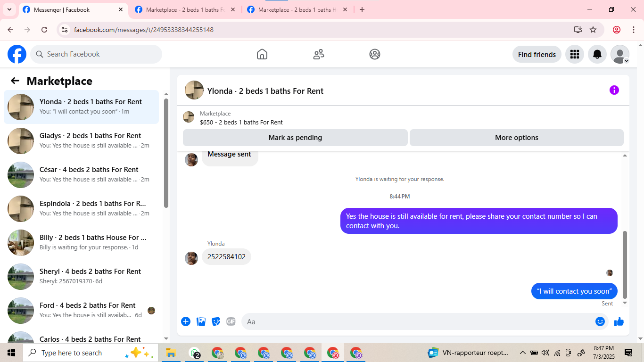Switch to the third Marketplace browser tab
This screenshot has width=644, height=362.
point(297,9)
